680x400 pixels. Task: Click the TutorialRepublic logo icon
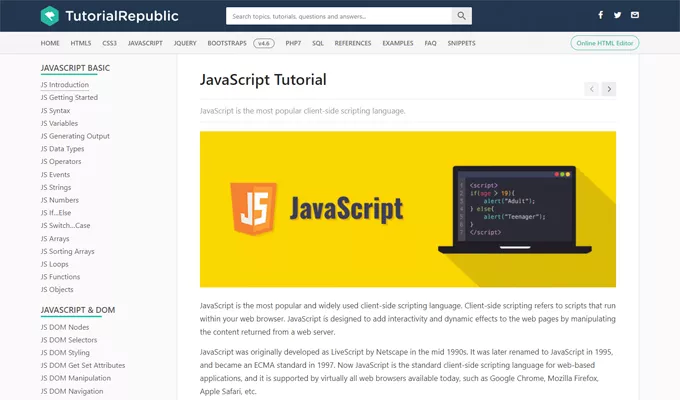point(49,16)
